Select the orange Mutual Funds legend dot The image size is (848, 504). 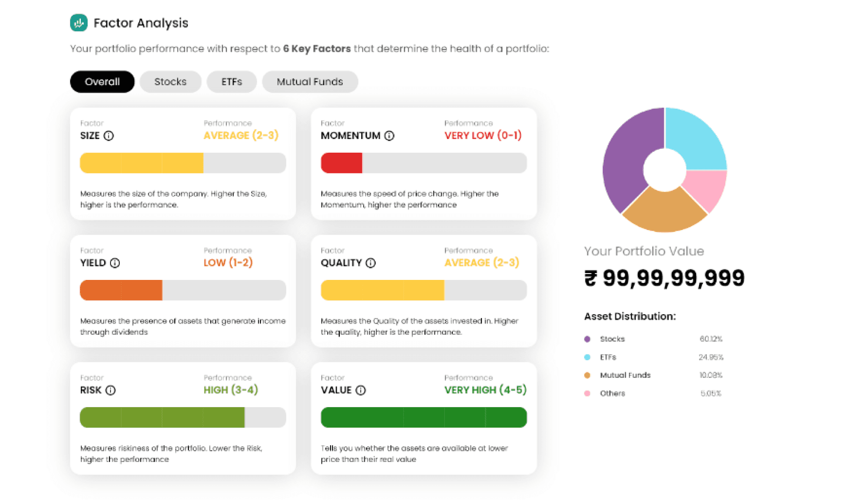[x=587, y=375]
